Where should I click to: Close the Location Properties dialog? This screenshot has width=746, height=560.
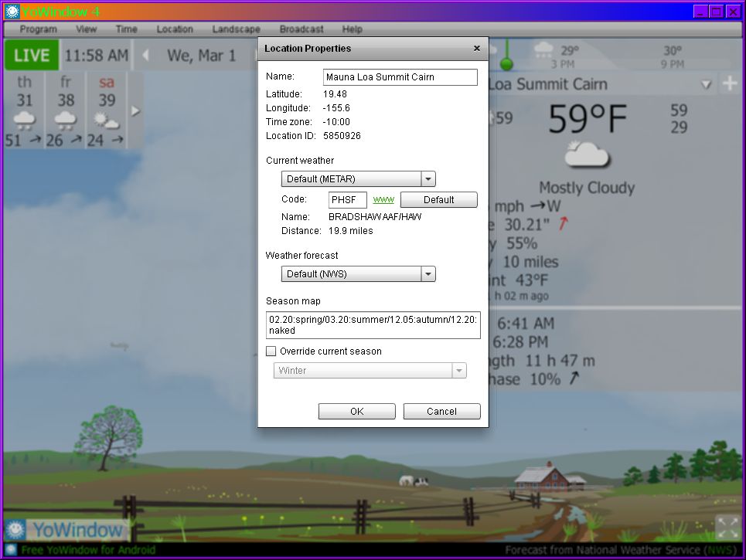477,49
